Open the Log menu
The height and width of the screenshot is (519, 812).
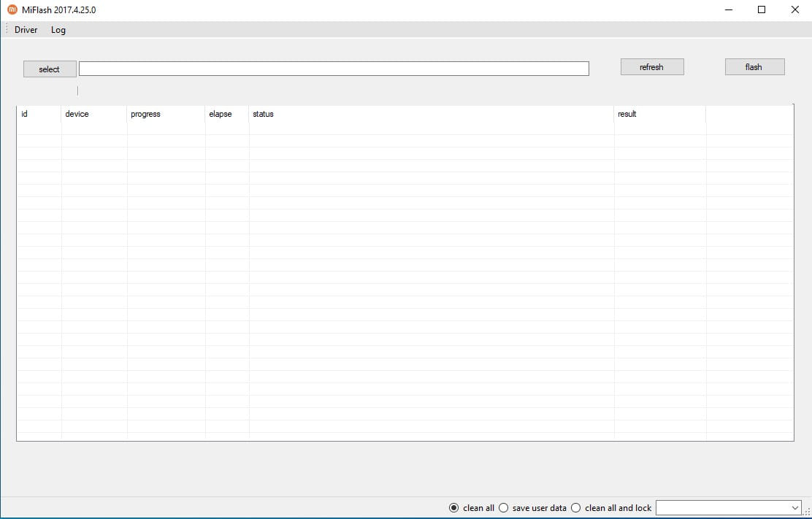[58, 30]
